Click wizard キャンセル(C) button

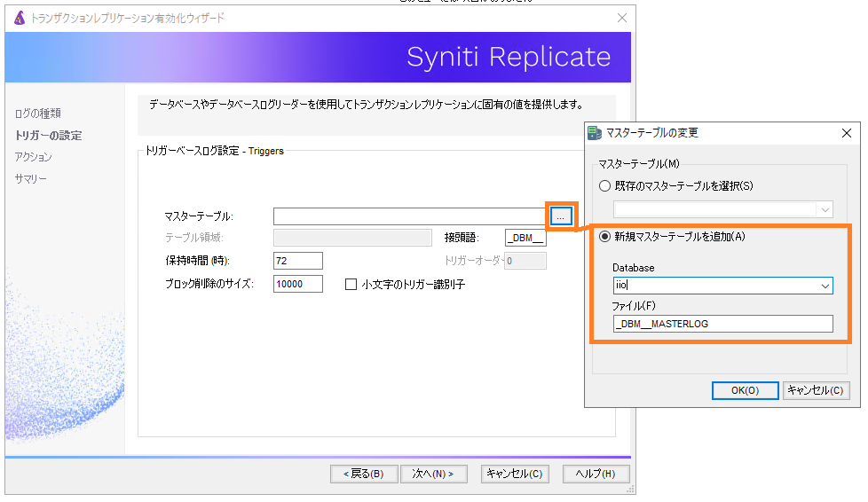coord(515,474)
